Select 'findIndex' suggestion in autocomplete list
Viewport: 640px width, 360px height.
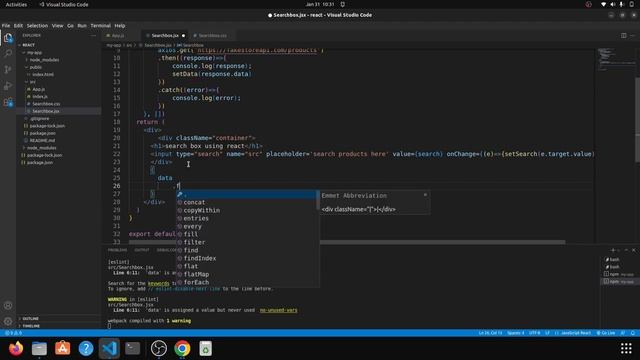click(247, 258)
